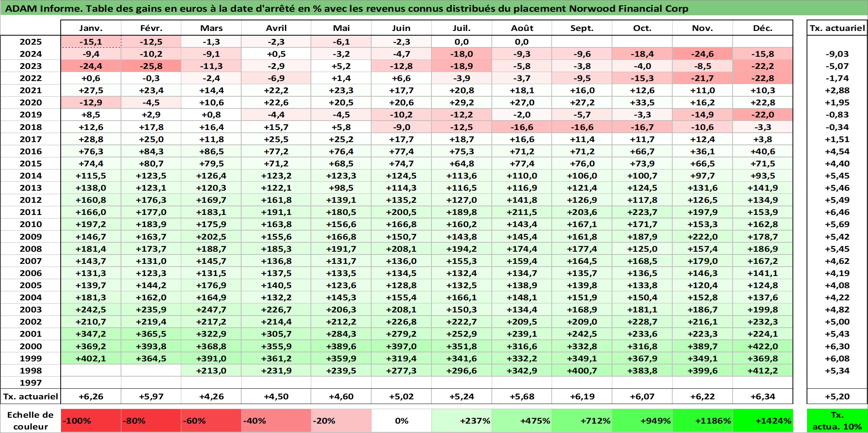Select cell +33,5 for October 2020

pyautogui.click(x=642, y=103)
